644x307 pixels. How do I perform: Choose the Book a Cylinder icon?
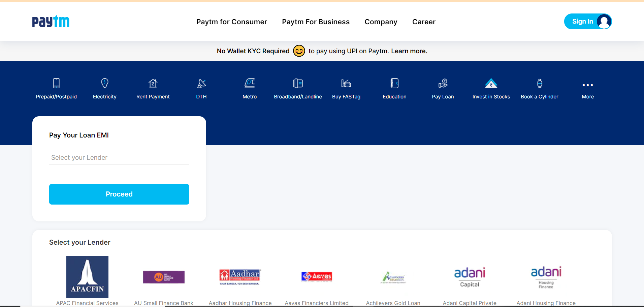540,83
